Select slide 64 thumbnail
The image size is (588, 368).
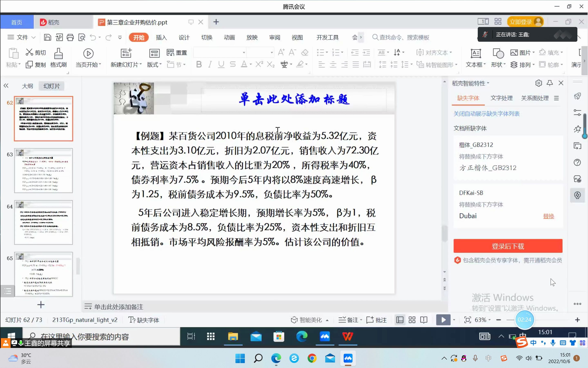click(x=43, y=222)
